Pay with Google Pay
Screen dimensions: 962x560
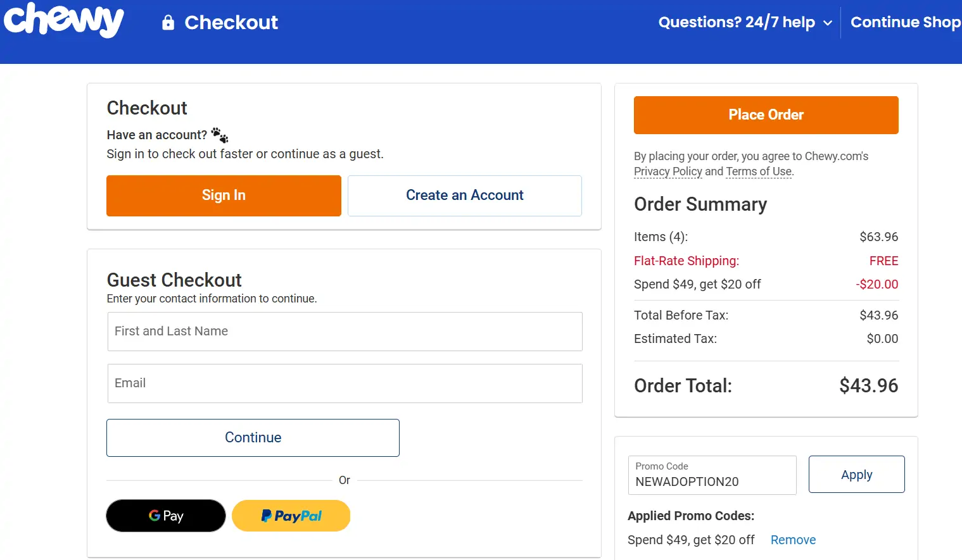coord(165,515)
